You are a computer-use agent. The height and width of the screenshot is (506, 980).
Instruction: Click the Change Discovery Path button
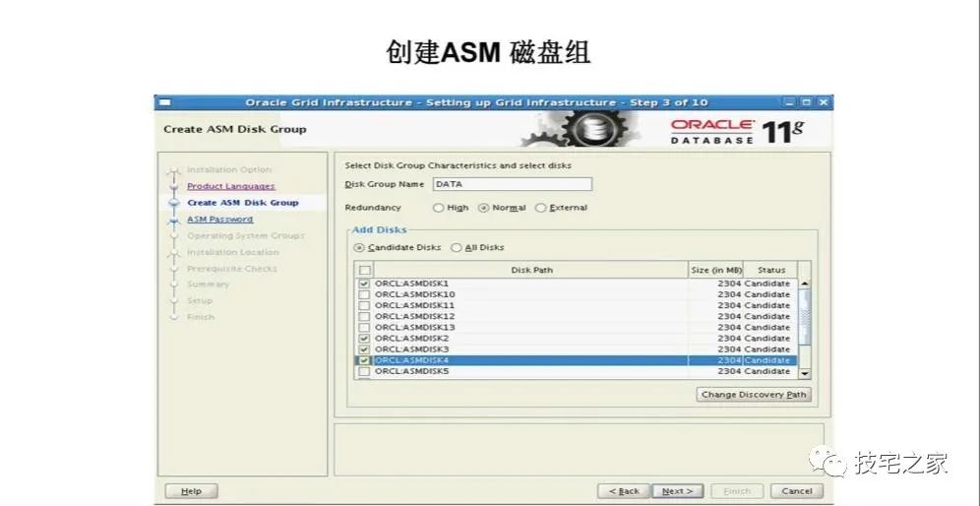point(753,395)
